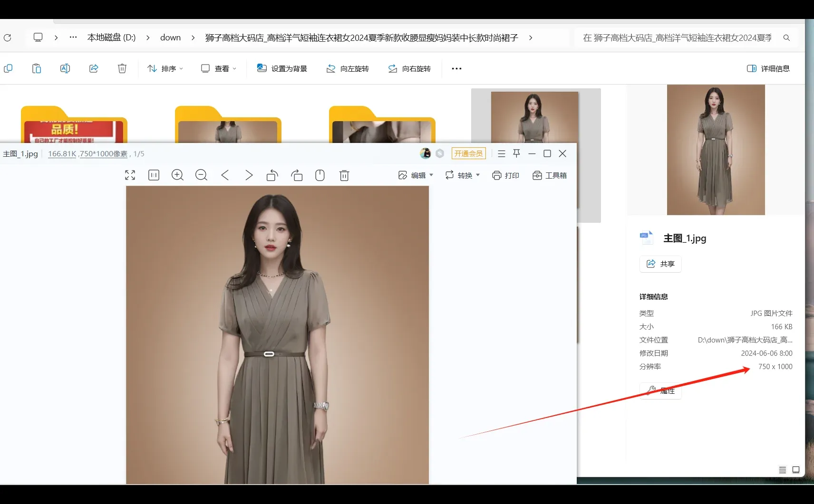Pin the image viewer window on top

pyautogui.click(x=517, y=153)
